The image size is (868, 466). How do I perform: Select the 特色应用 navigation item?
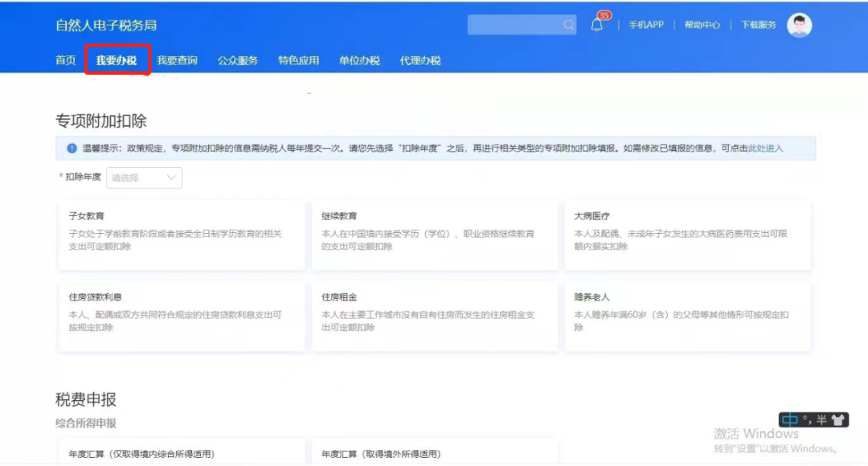pos(299,59)
